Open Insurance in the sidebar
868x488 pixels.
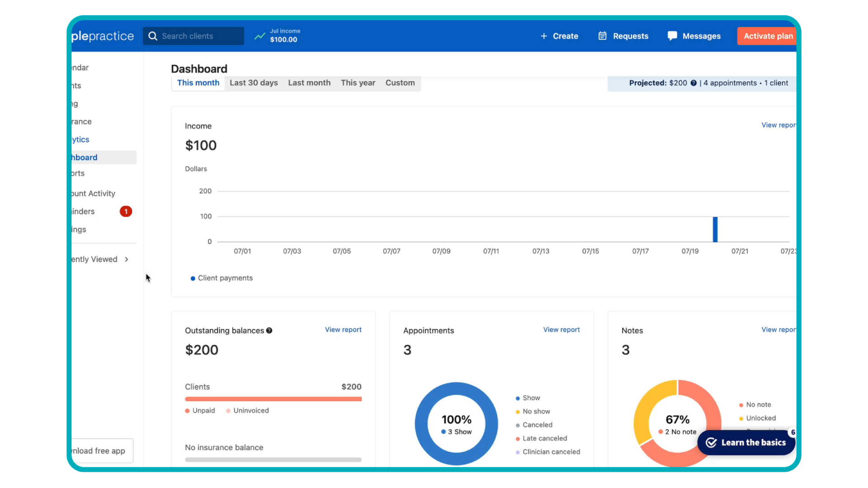(82, 122)
